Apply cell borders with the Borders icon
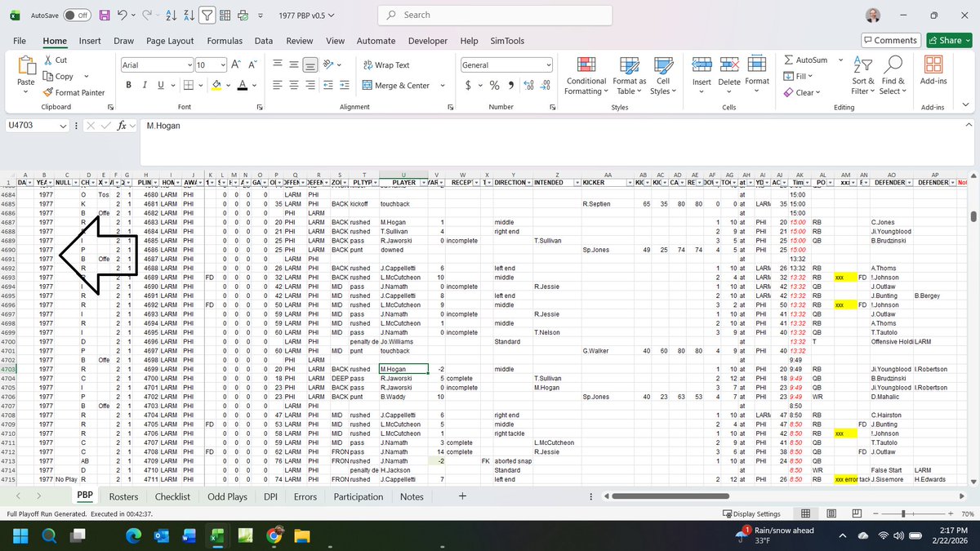Screen dimensions: 980x551 point(187,86)
